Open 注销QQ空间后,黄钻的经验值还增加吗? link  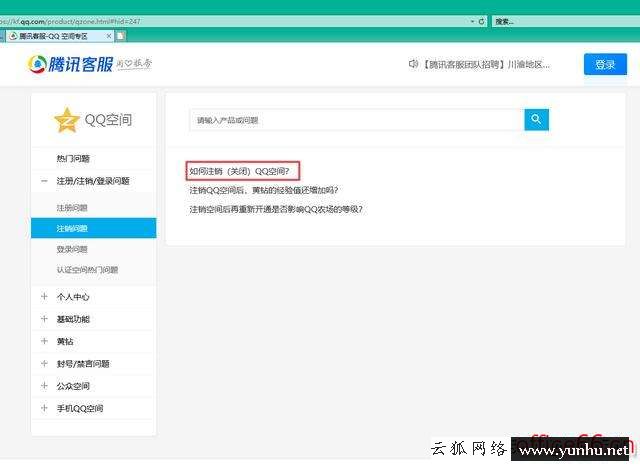pyautogui.click(x=264, y=190)
